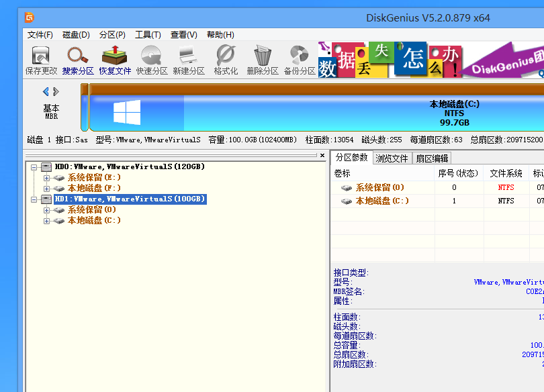Click the 基本 MBR disk type label
This screenshot has width=544, height=392.
pyautogui.click(x=51, y=112)
